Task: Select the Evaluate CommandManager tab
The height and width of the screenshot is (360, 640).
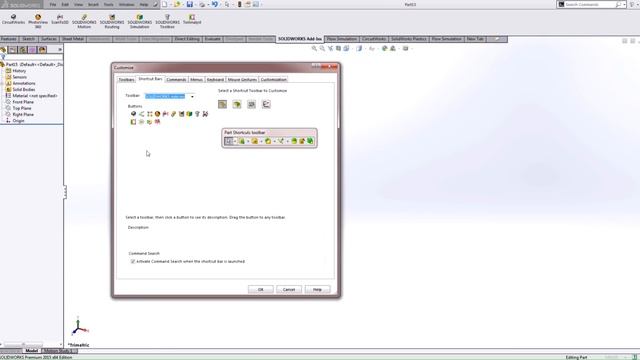Action: (x=213, y=39)
